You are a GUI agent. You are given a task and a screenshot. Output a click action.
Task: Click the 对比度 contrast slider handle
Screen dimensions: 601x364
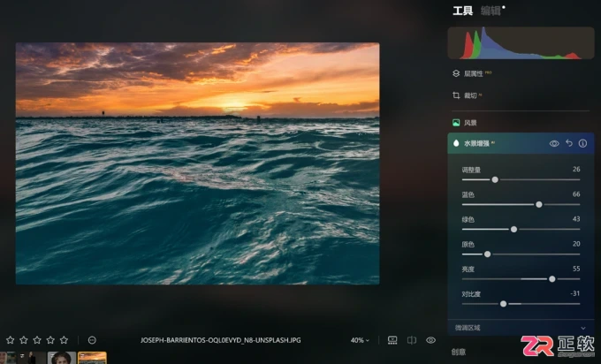tap(503, 304)
